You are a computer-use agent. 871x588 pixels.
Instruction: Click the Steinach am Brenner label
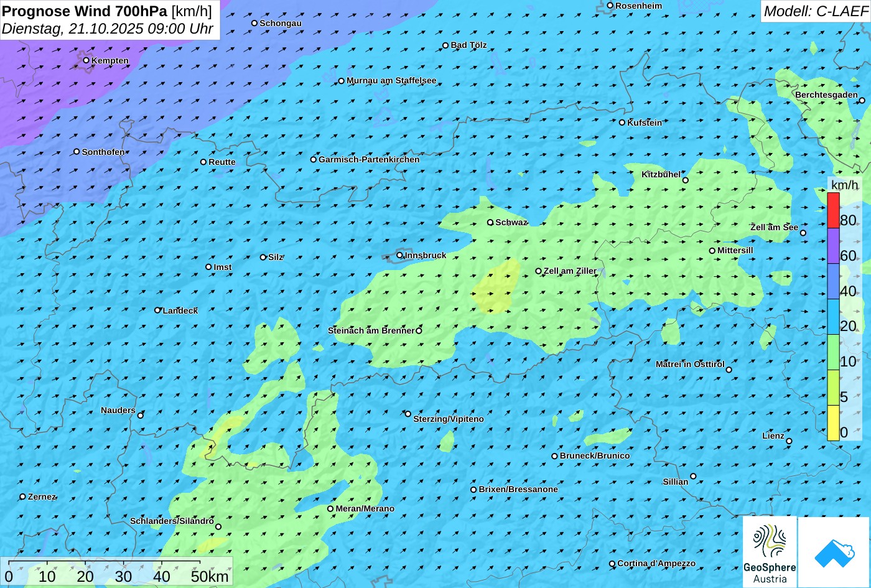pyautogui.click(x=371, y=330)
